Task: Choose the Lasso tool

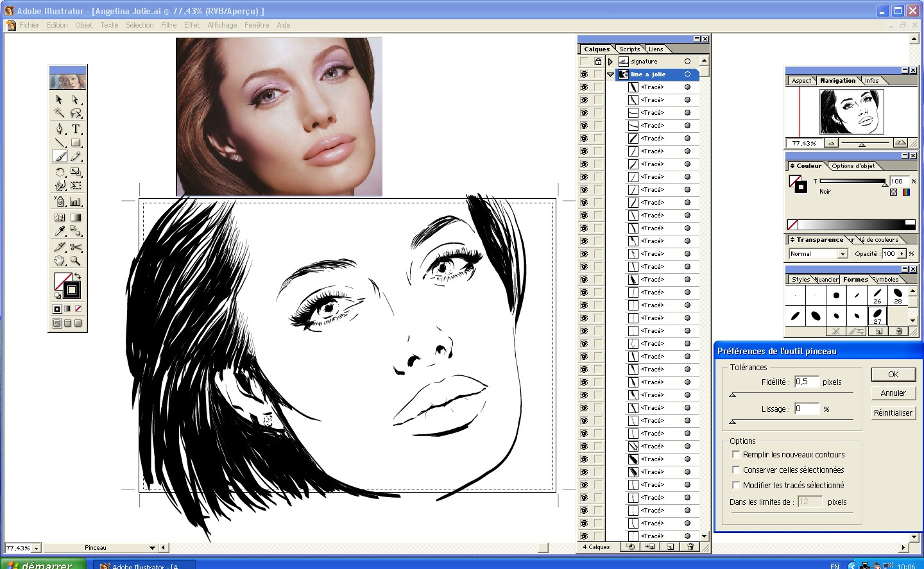Action: 76,114
